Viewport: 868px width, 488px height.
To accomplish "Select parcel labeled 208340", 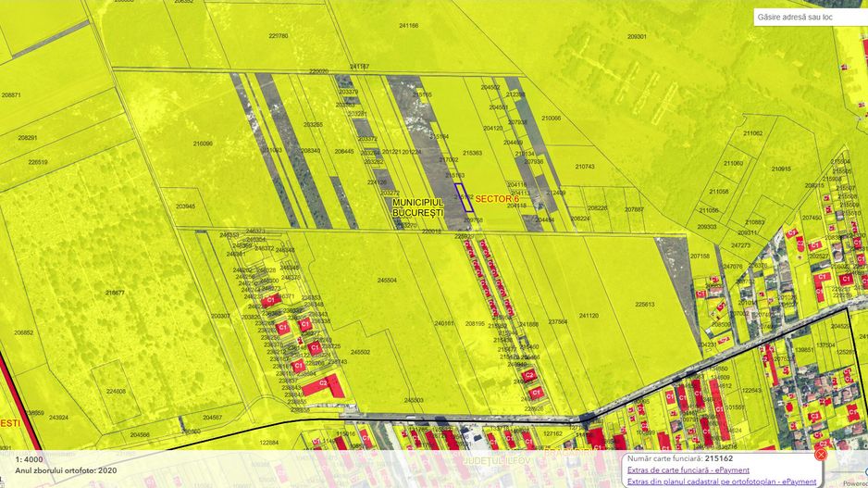I will (x=311, y=151).
